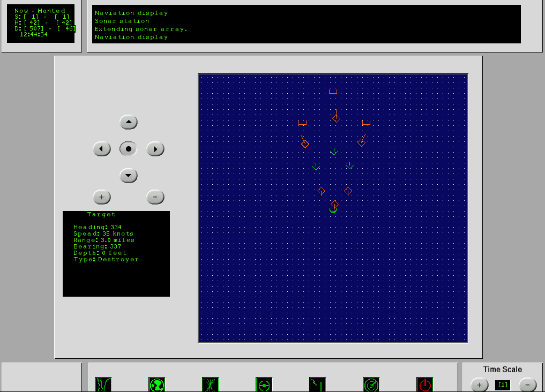Open the world map station icon

click(x=156, y=385)
